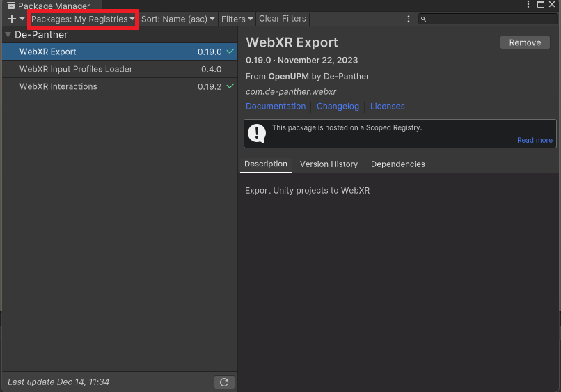The height and width of the screenshot is (392, 561).
Task: Close the Package Manager window
Action: click(x=552, y=4)
